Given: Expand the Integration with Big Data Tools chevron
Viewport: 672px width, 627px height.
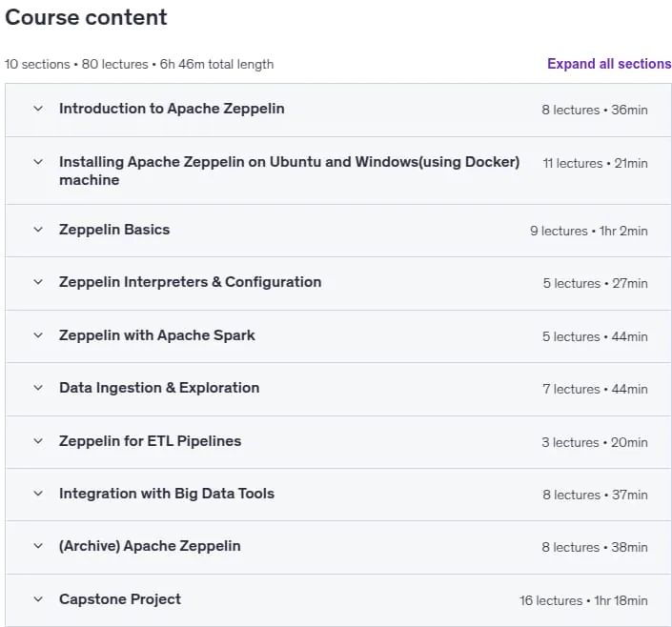Looking at the screenshot, I should tap(38, 494).
